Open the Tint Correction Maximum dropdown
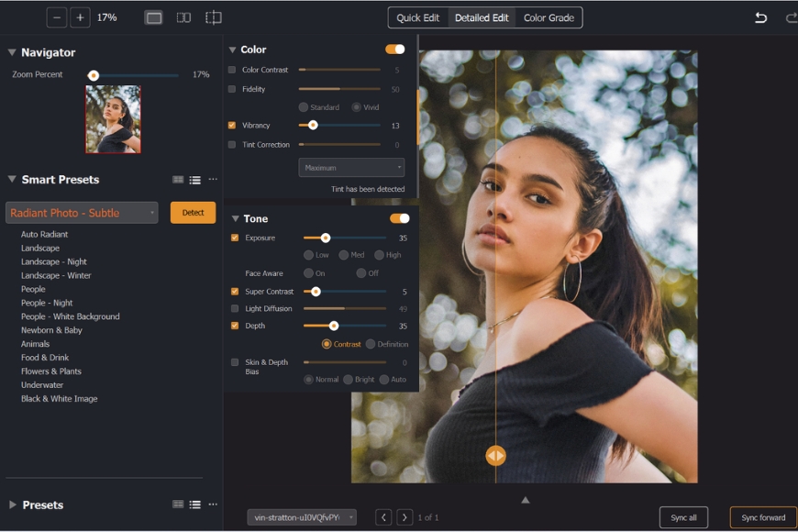Screen dimensions: 798x532 [x=351, y=168]
